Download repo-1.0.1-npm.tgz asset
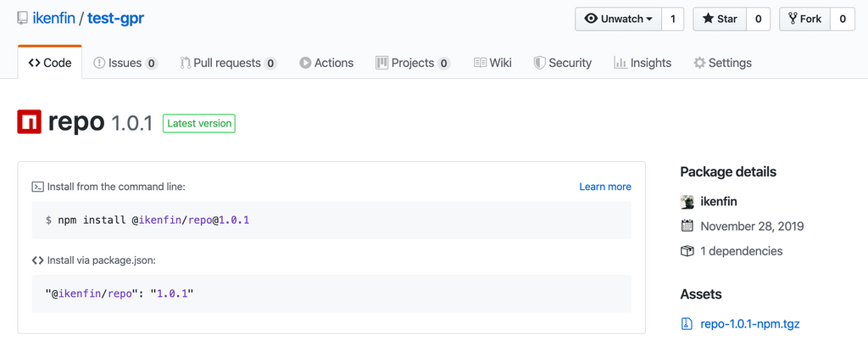Image resolution: width=868 pixels, height=352 pixels. click(749, 324)
